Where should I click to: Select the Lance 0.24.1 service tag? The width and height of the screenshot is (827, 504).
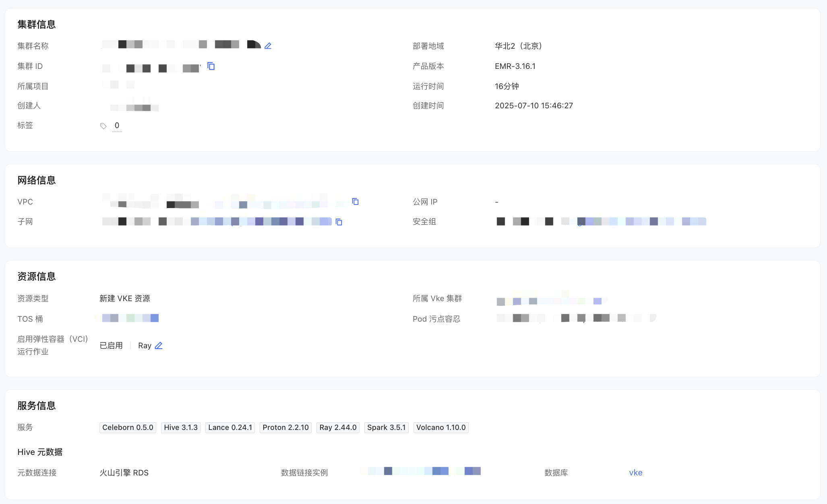pyautogui.click(x=230, y=428)
